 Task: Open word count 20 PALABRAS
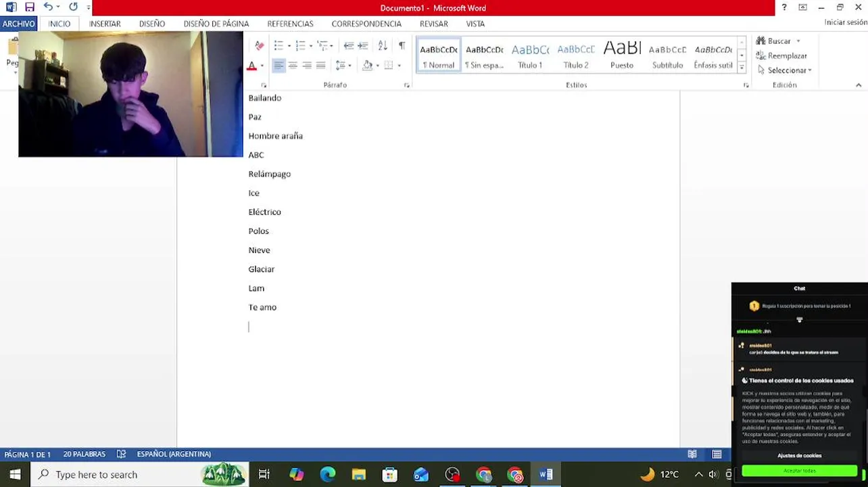pyautogui.click(x=85, y=455)
